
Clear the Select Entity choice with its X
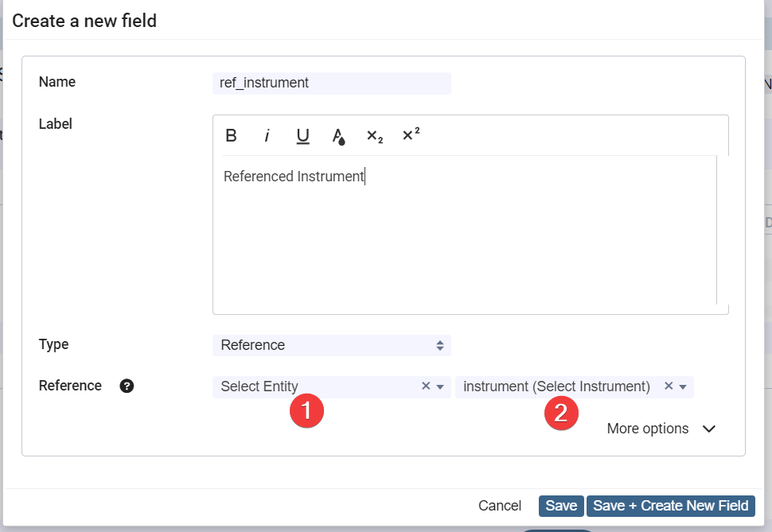coord(426,386)
